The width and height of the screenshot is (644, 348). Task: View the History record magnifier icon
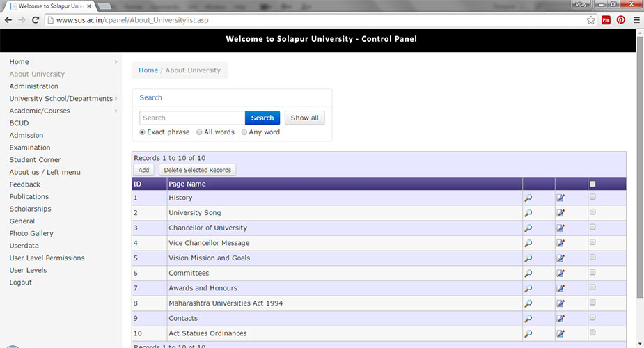coord(528,198)
